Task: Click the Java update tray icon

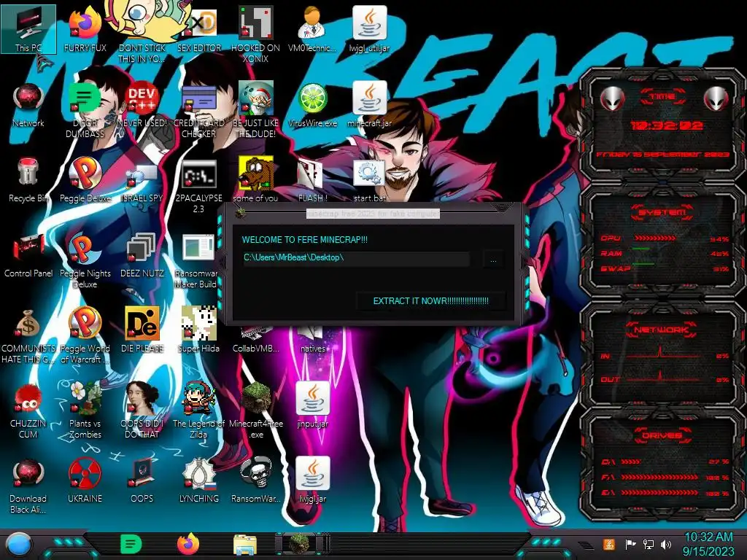Action: pyautogui.click(x=609, y=544)
